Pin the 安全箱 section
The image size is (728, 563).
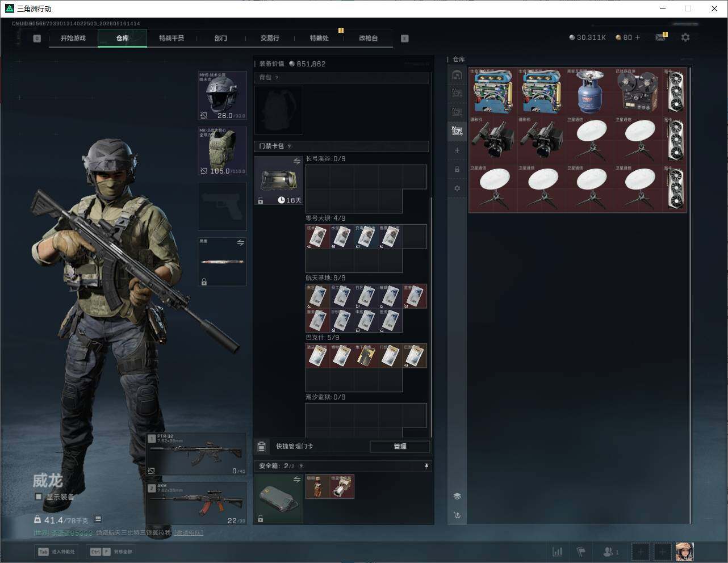(x=426, y=466)
